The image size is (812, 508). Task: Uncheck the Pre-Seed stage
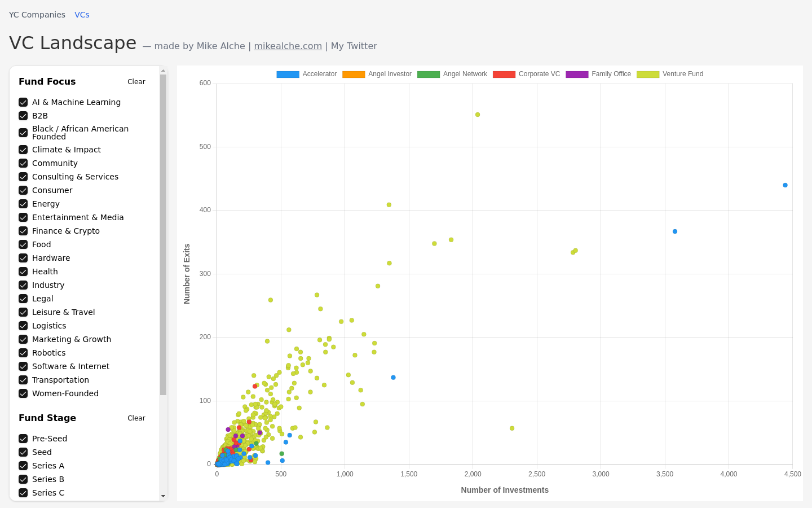point(23,439)
